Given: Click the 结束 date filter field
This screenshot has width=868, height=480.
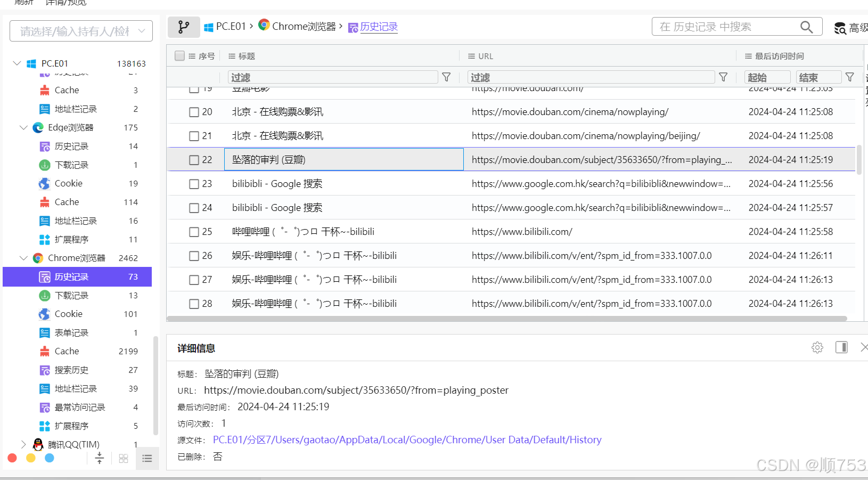Looking at the screenshot, I should click(x=819, y=77).
